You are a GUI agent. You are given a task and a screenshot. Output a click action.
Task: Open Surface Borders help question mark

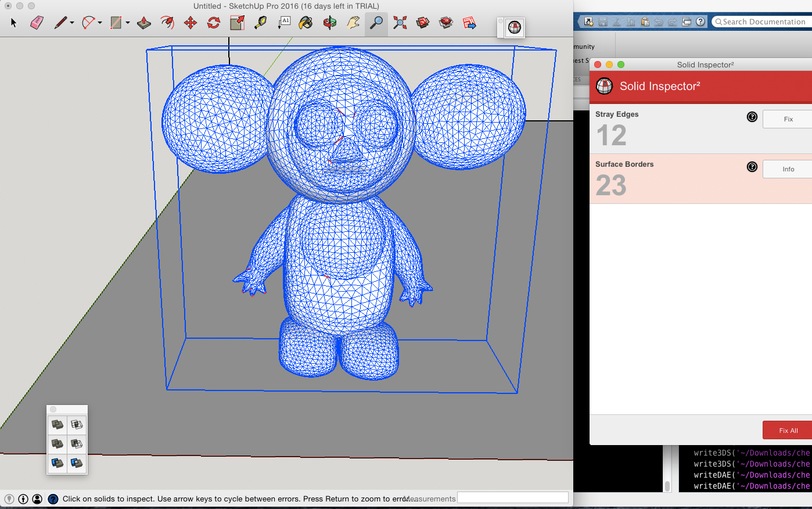pos(752,167)
